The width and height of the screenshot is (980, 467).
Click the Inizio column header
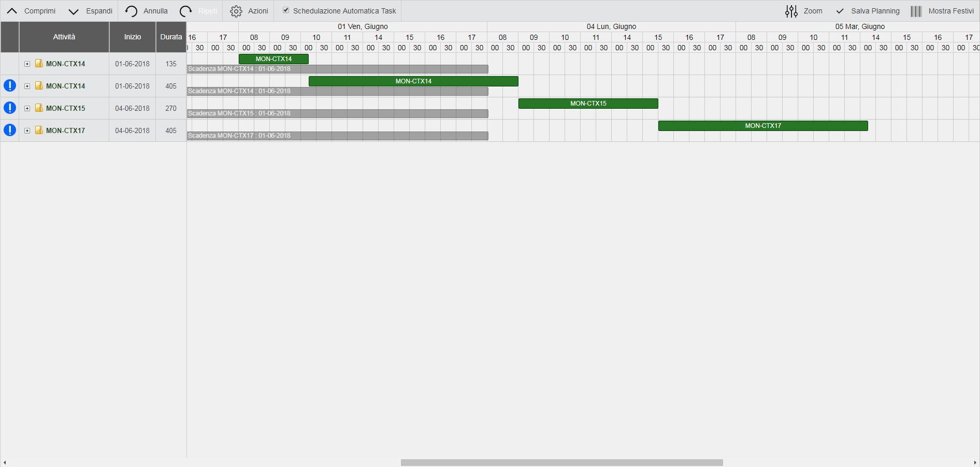(132, 37)
